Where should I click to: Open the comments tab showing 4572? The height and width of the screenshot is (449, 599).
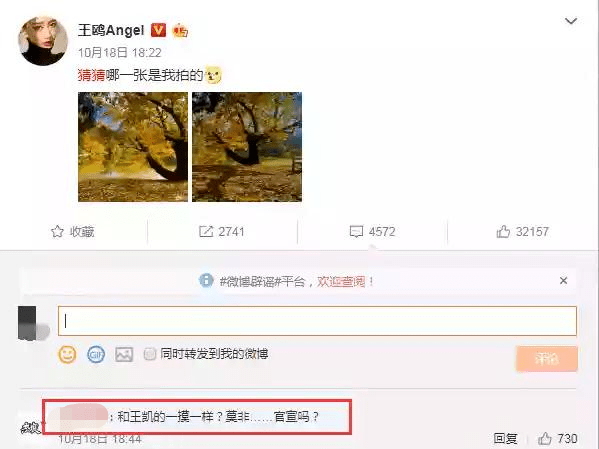(x=372, y=232)
